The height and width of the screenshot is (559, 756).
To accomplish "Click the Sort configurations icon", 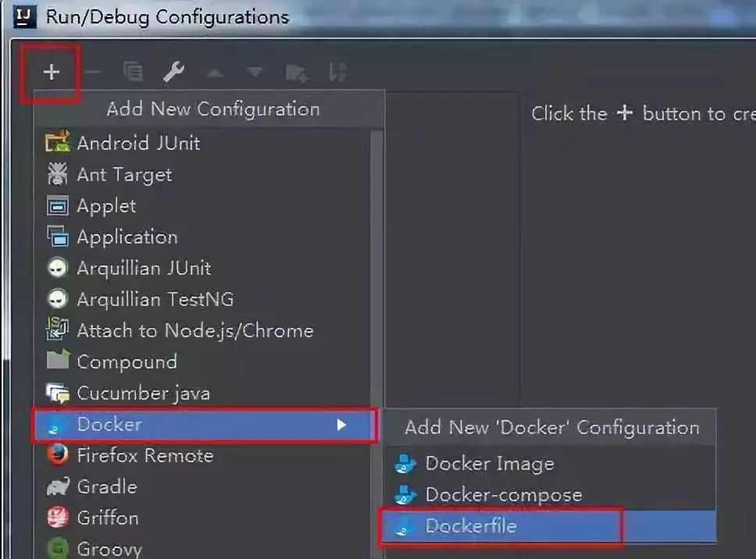I will click(337, 73).
